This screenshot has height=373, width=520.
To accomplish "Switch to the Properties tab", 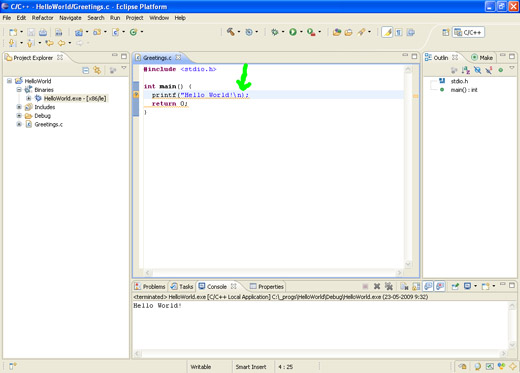I will [x=267, y=286].
